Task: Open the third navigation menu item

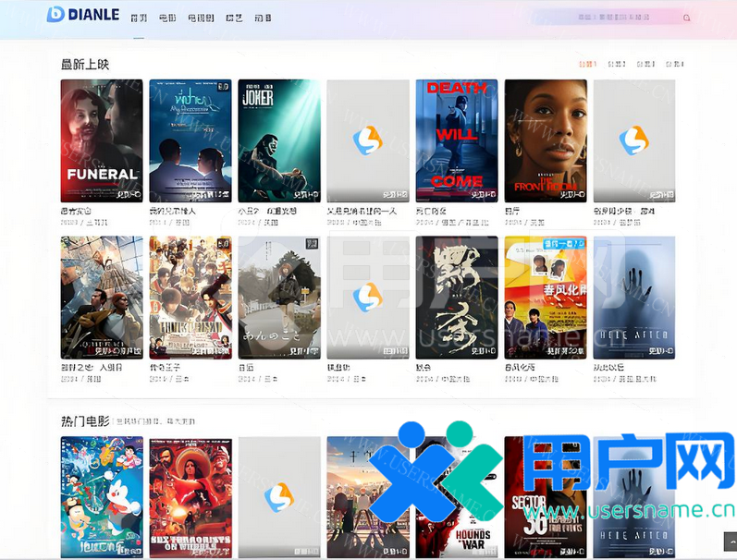Action: [x=201, y=18]
